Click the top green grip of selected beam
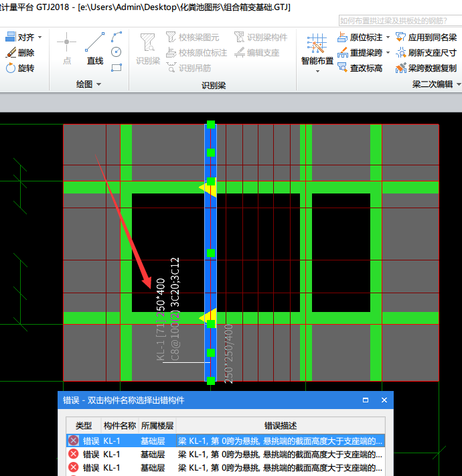 point(211,125)
